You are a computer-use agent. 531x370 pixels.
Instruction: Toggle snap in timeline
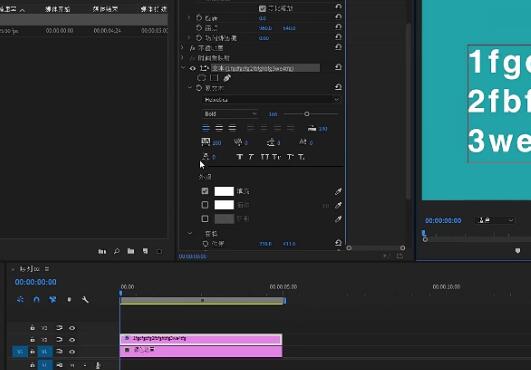(36, 300)
